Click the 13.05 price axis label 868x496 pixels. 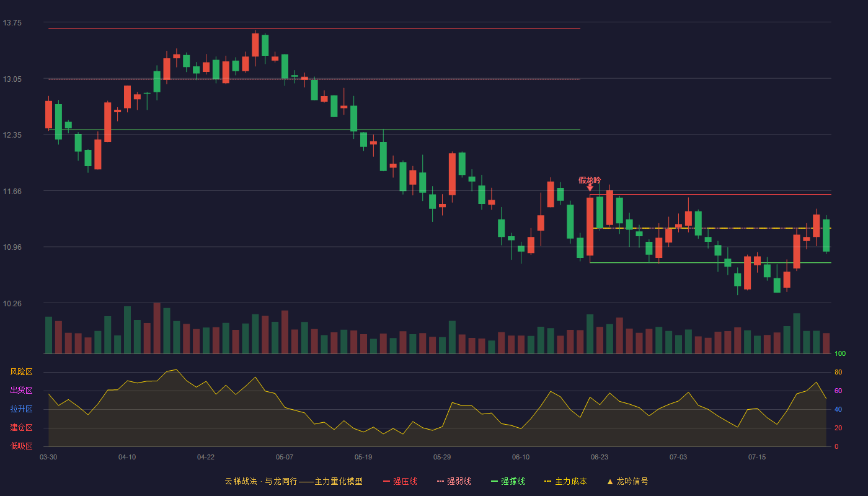point(12,79)
